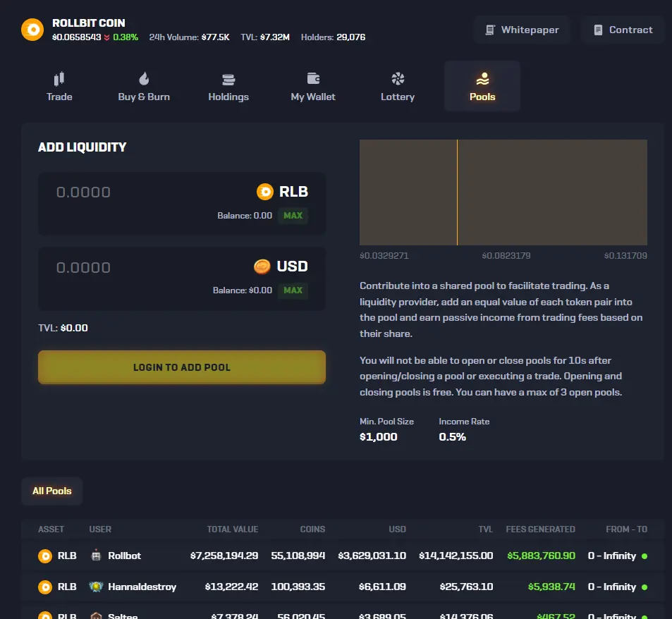Sort by the COINS column header
The height and width of the screenshot is (619, 672).
click(x=312, y=529)
